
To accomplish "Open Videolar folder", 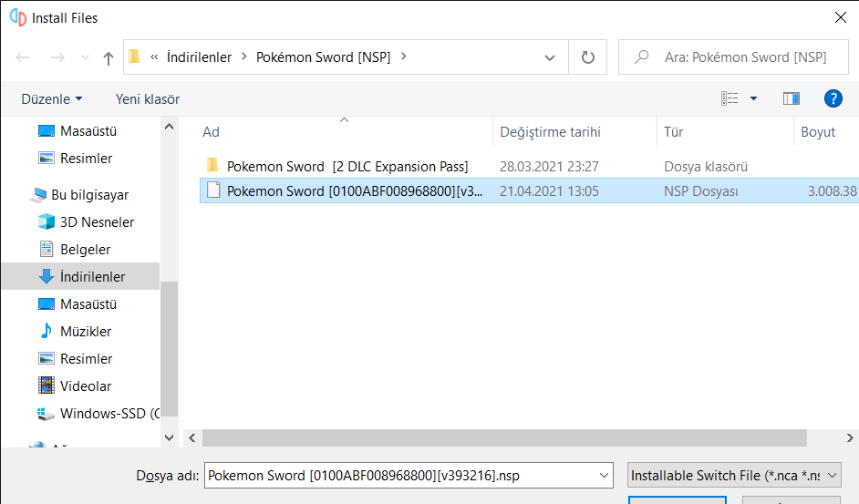I will [x=86, y=386].
